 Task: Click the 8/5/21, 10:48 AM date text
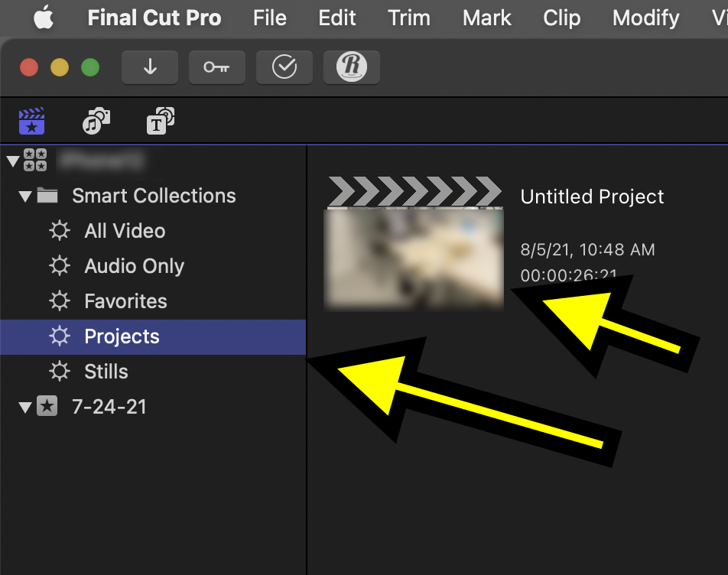pos(587,250)
